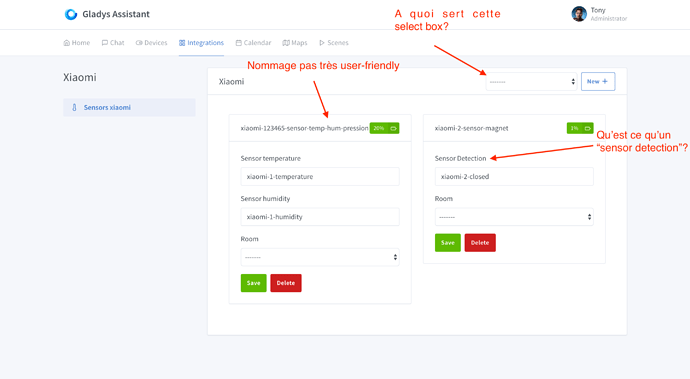This screenshot has height=379, width=690.
Task: Delete the xiaomi-2-sensor-magnet device
Action: click(480, 243)
